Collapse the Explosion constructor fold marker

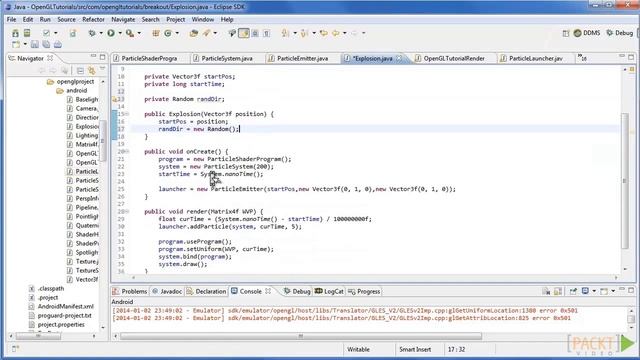coord(127,114)
